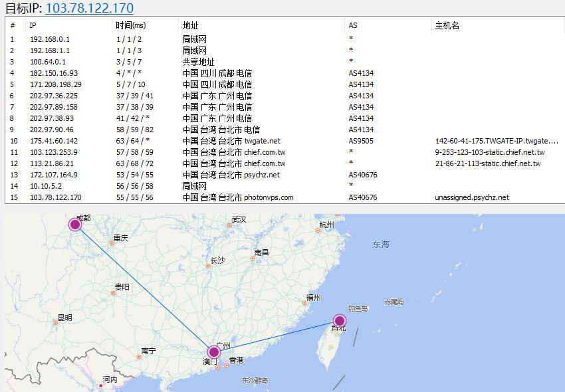Click the 地址 column header
The height and width of the screenshot is (392, 565).
[x=190, y=25]
